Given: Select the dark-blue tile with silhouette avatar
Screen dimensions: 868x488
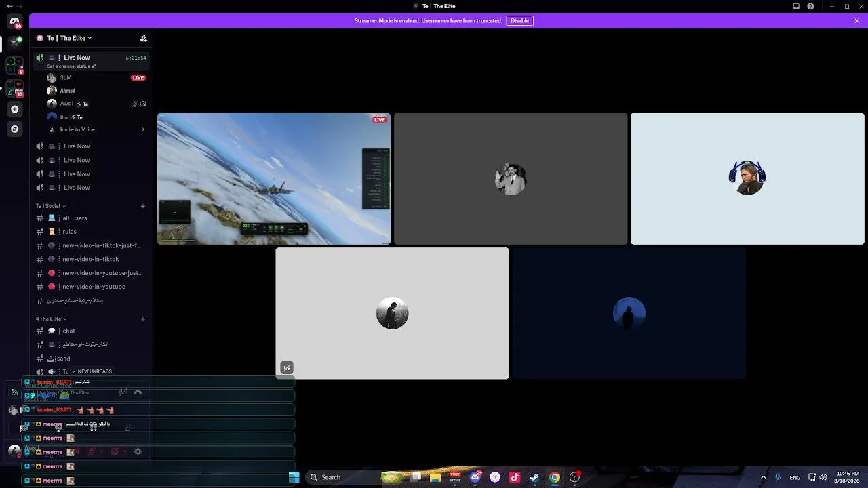Looking at the screenshot, I should [629, 313].
